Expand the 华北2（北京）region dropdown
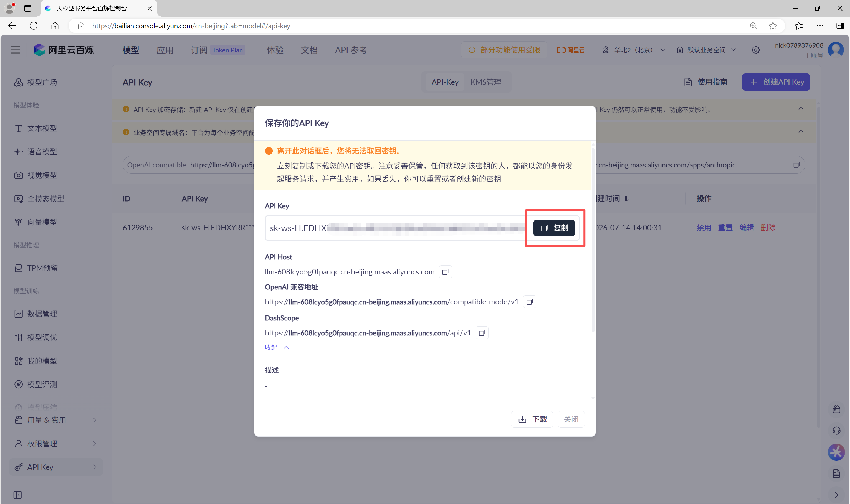The height and width of the screenshot is (504, 850). (634, 50)
